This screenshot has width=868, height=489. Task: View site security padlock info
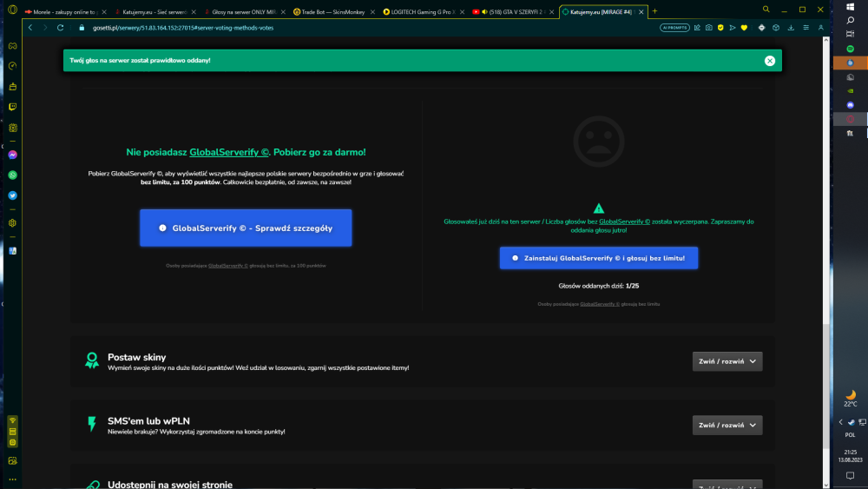point(82,28)
